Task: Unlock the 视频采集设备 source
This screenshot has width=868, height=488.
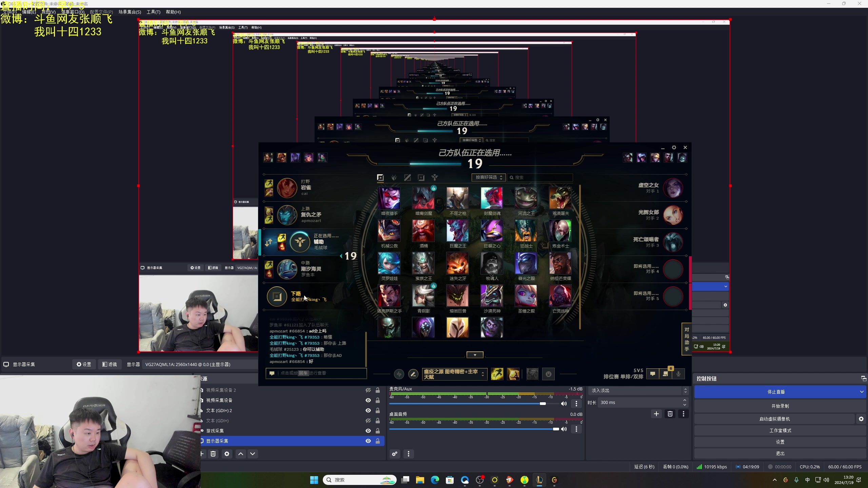Action: pyautogui.click(x=378, y=400)
